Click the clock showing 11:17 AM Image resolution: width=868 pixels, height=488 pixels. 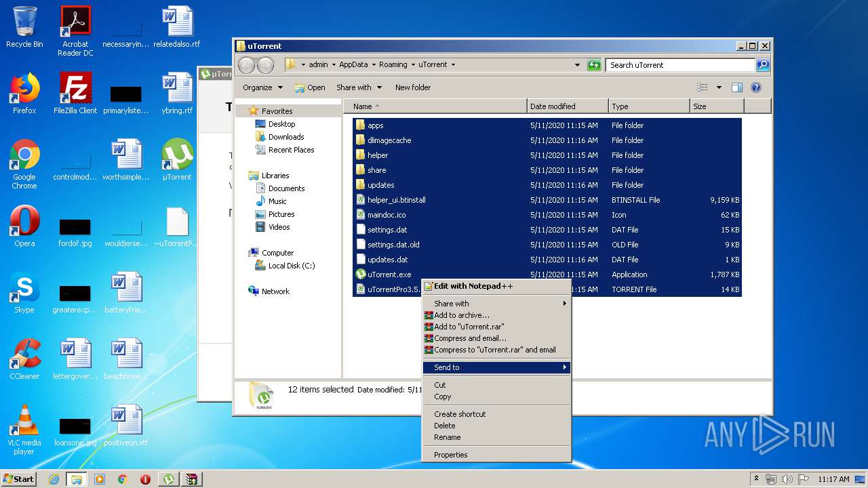click(x=833, y=479)
